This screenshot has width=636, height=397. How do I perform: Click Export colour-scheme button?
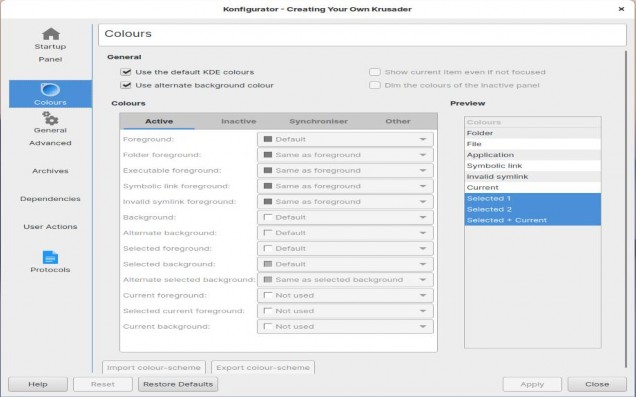pos(263,367)
